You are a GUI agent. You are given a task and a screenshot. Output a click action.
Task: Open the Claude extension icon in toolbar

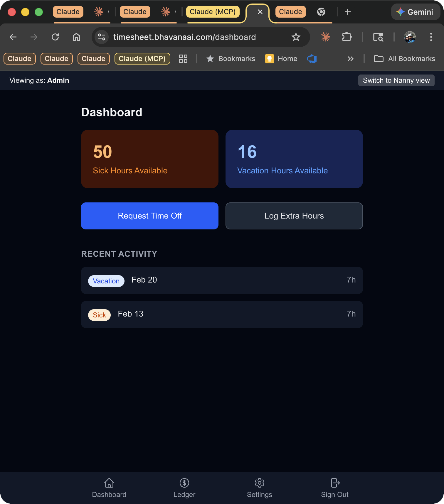[325, 37]
